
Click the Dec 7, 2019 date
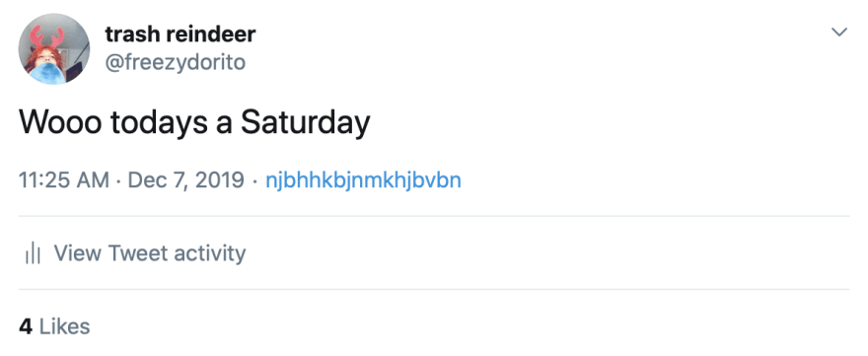pyautogui.click(x=185, y=180)
